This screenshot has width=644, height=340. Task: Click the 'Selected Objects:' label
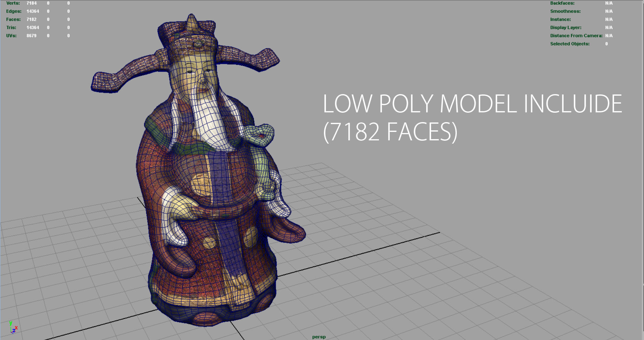click(570, 44)
